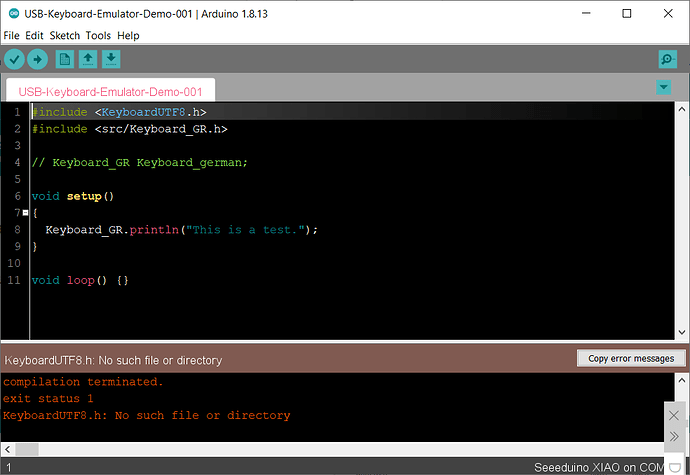Click the Upload arrow button

click(37, 59)
